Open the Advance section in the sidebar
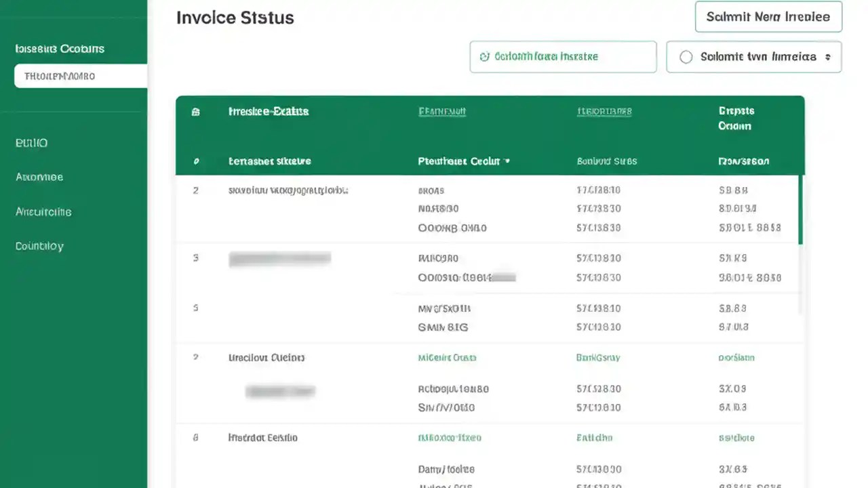 pos(39,177)
